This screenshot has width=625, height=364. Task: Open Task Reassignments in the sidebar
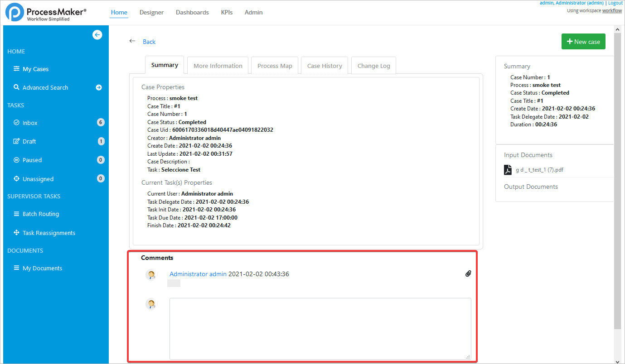[x=49, y=233]
